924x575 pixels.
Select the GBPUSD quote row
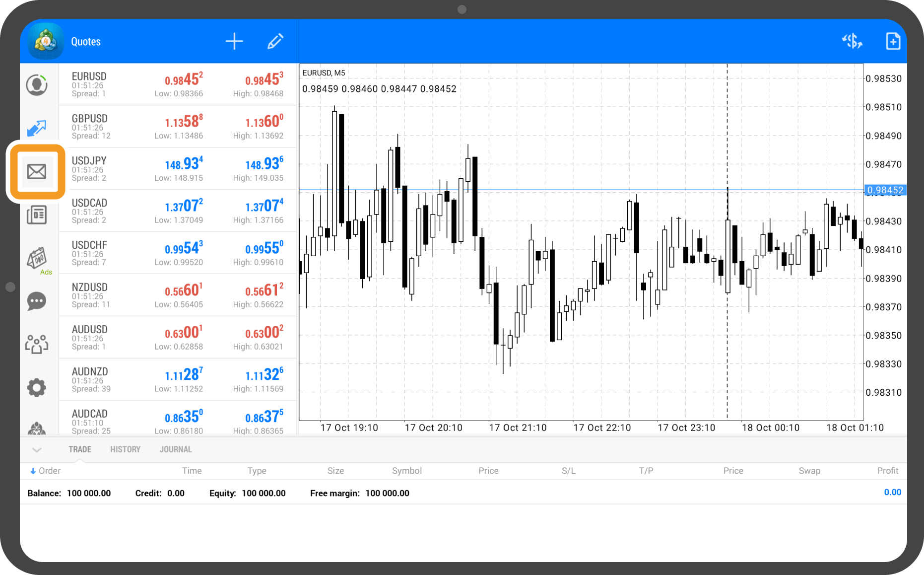178,127
